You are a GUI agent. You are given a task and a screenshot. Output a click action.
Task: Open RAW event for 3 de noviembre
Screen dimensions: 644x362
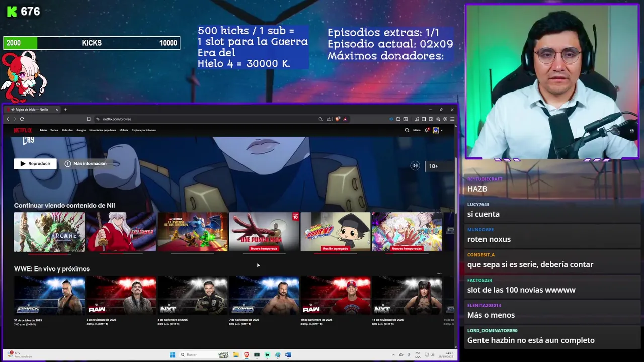(121, 296)
